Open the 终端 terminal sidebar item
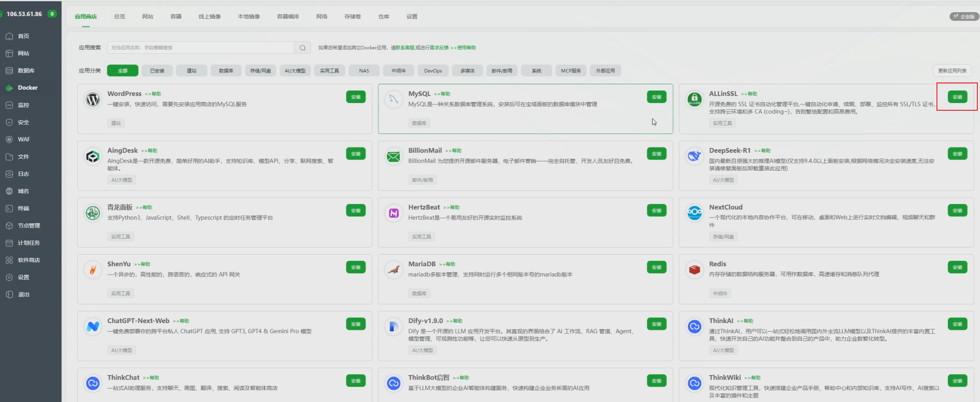Viewport: 980px width, 402px height. pyautogui.click(x=23, y=208)
